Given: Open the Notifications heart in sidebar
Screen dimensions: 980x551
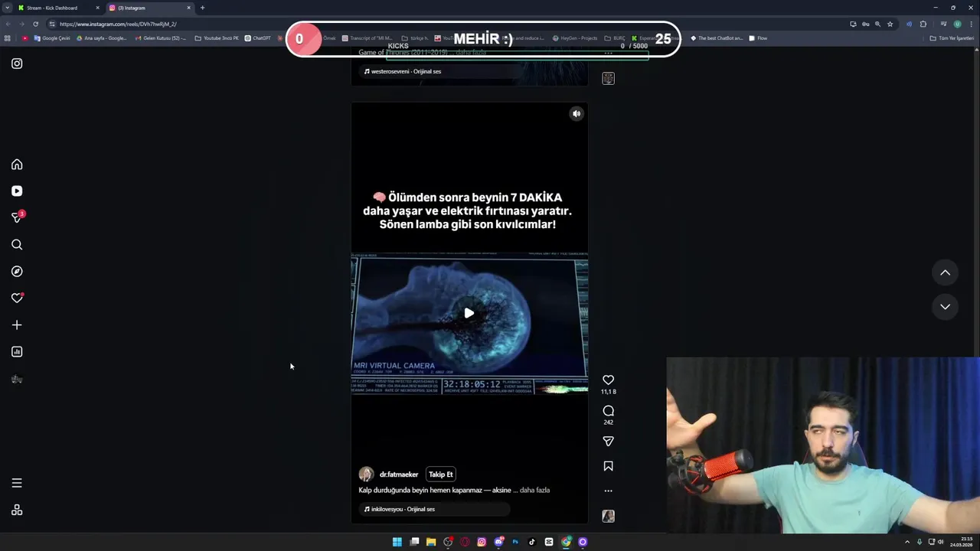Looking at the screenshot, I should click(x=17, y=298).
